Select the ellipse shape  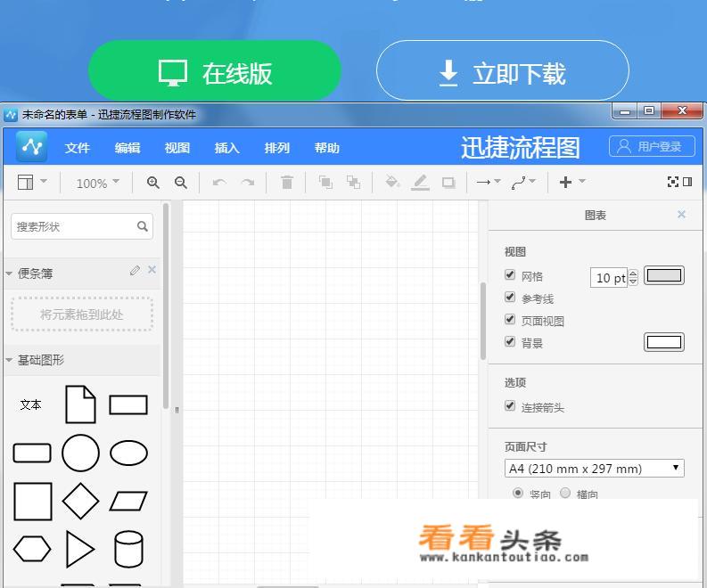pyautogui.click(x=128, y=453)
